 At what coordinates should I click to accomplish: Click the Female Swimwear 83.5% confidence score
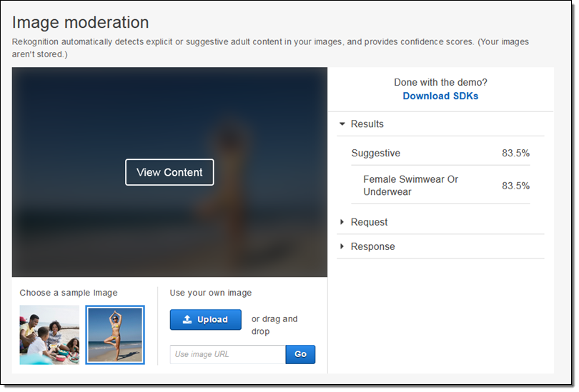515,186
